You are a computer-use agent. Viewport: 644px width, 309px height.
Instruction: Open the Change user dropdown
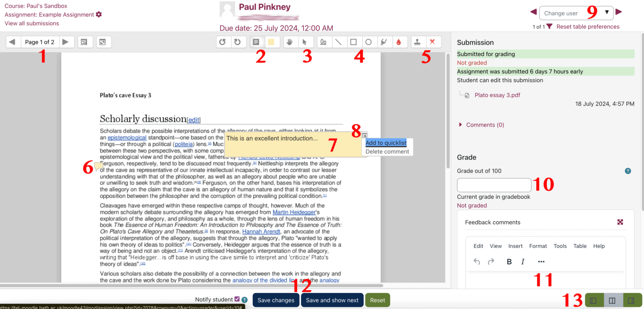576,13
